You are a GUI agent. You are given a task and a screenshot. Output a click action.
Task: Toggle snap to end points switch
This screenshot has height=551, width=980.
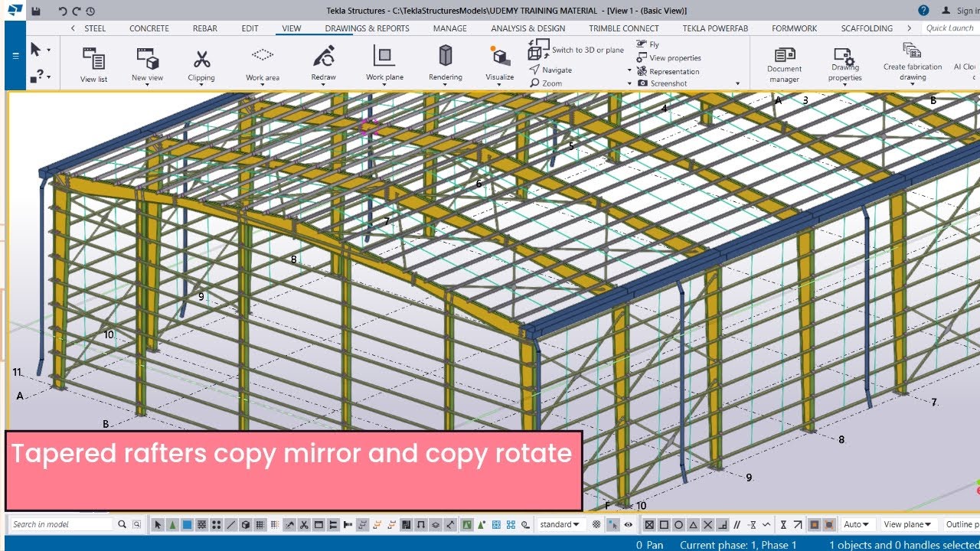click(x=664, y=524)
